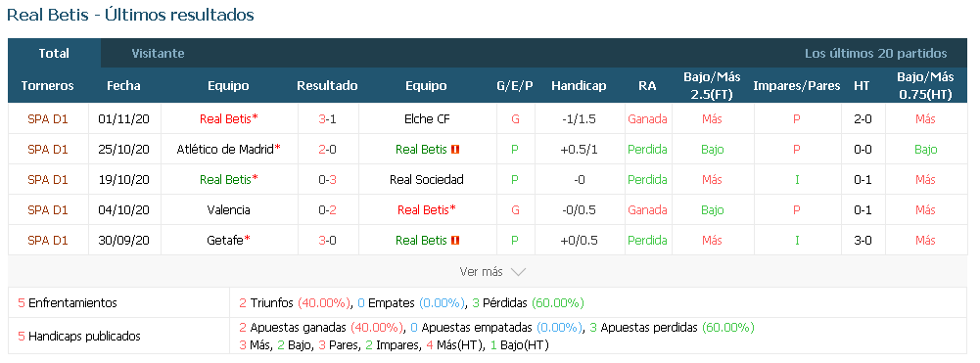Click the red card icon beside Real Betis in the Atlético row
The height and width of the screenshot is (363, 980).
(x=455, y=150)
